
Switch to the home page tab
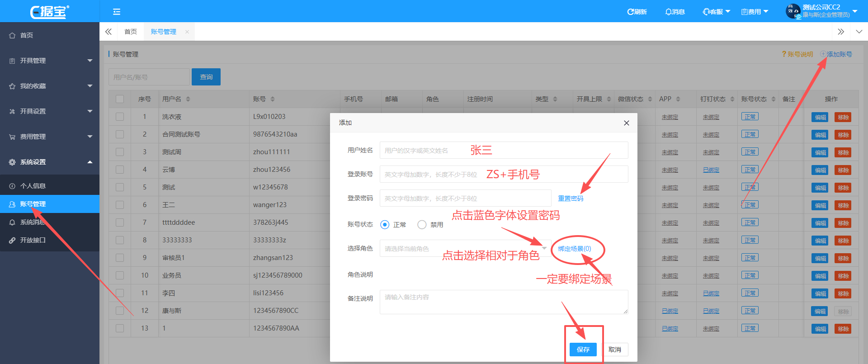[131, 32]
